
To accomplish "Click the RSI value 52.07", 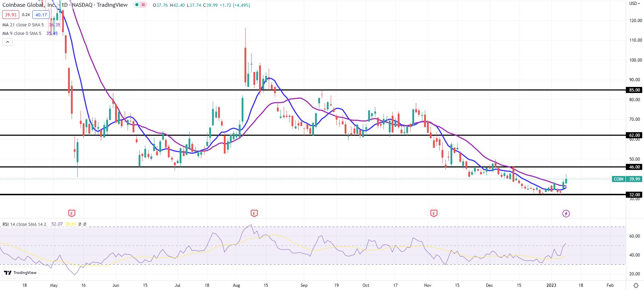I will [57, 224].
